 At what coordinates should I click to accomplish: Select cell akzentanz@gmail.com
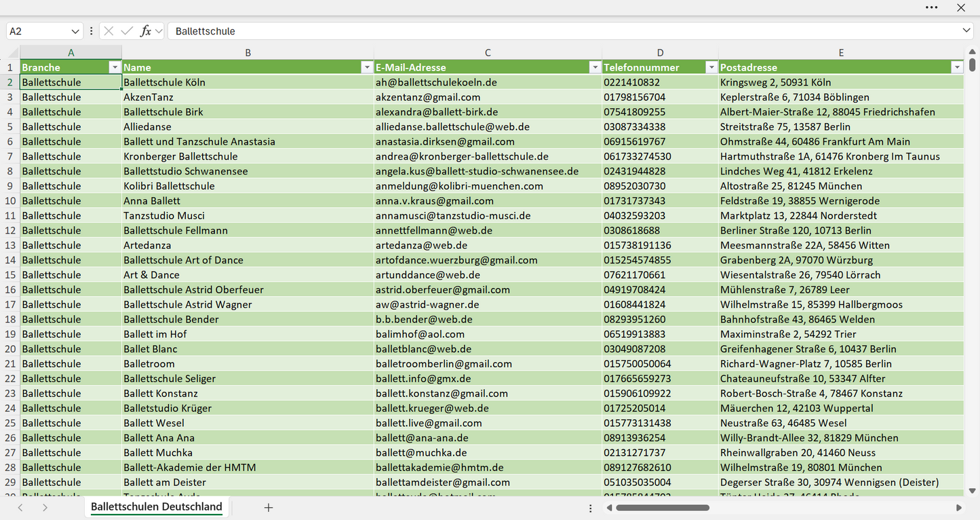tap(488, 97)
